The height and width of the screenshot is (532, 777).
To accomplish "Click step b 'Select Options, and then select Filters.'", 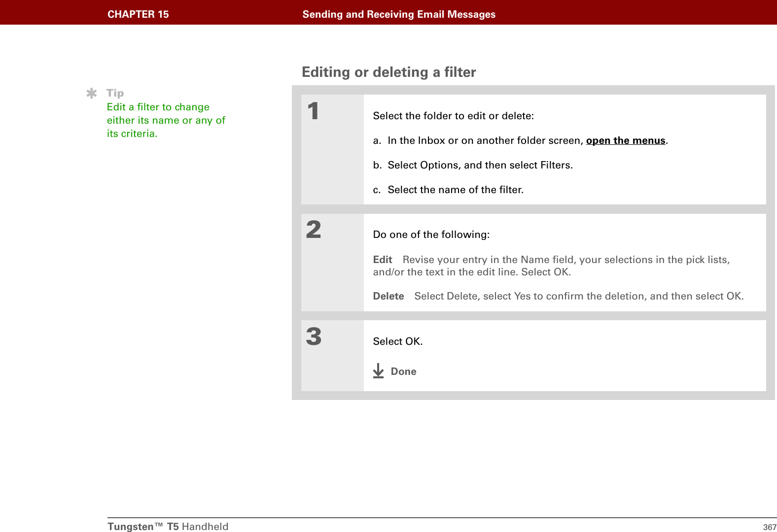I will (x=480, y=166).
